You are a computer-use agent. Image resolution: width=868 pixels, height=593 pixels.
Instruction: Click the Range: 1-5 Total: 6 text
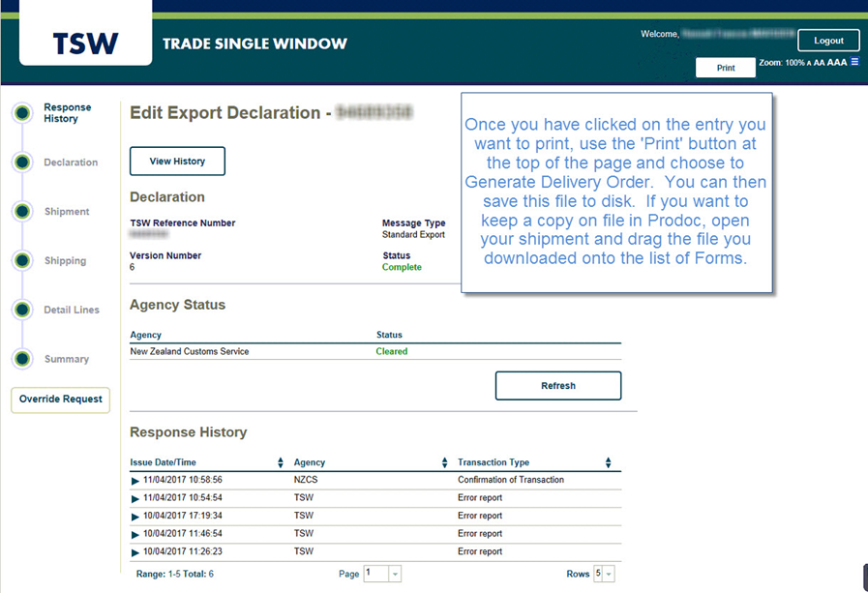[x=175, y=575]
